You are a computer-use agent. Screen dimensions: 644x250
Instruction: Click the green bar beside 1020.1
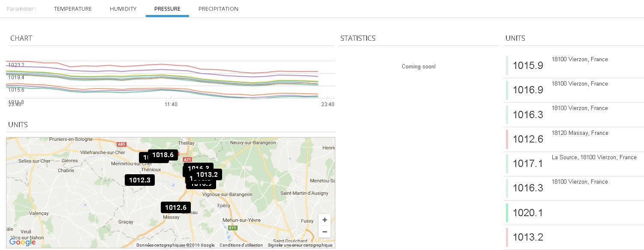pyautogui.click(x=507, y=213)
